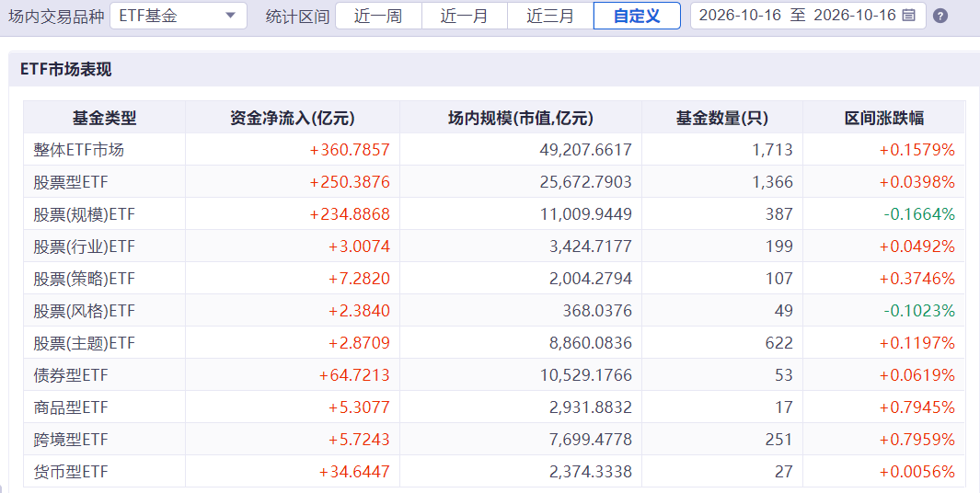
Task: Click the +234.8868 net inflow value
Action: coord(350,214)
